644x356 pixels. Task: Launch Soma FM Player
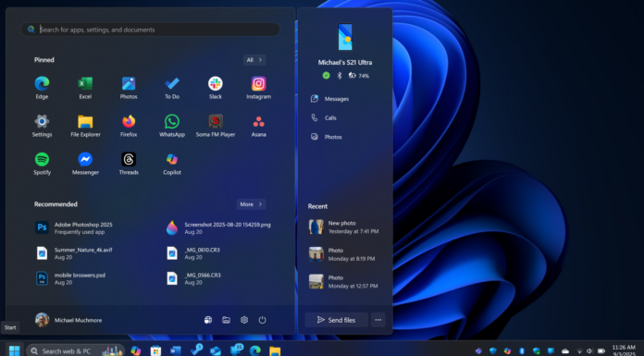coord(216,125)
